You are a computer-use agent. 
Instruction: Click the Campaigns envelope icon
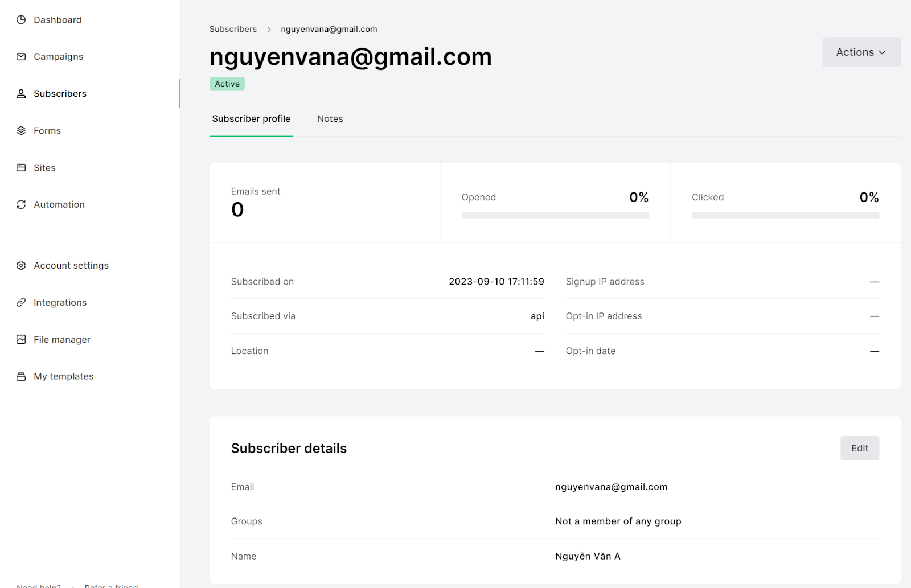click(21, 57)
